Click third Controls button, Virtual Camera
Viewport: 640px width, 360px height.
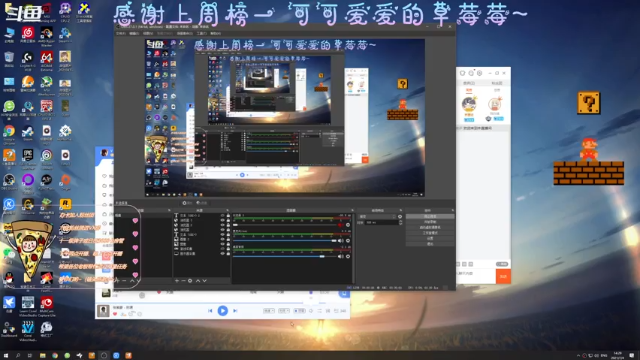coord(430,227)
